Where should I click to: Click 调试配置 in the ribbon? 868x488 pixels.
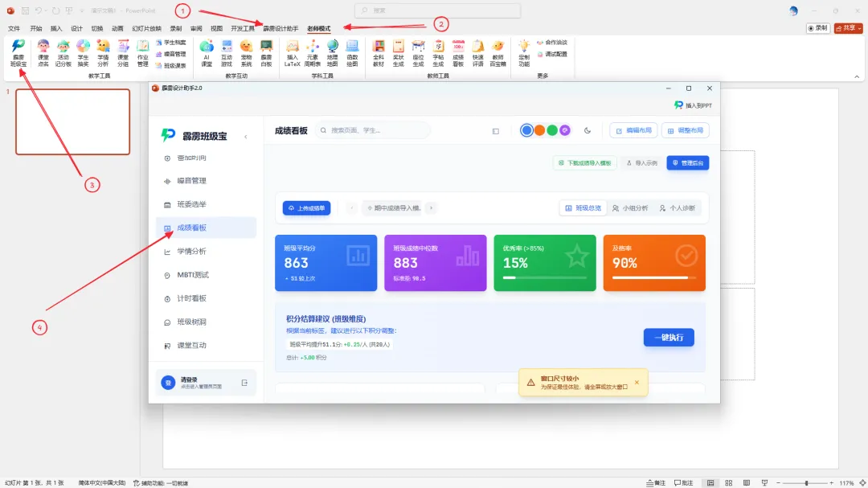[x=552, y=55]
